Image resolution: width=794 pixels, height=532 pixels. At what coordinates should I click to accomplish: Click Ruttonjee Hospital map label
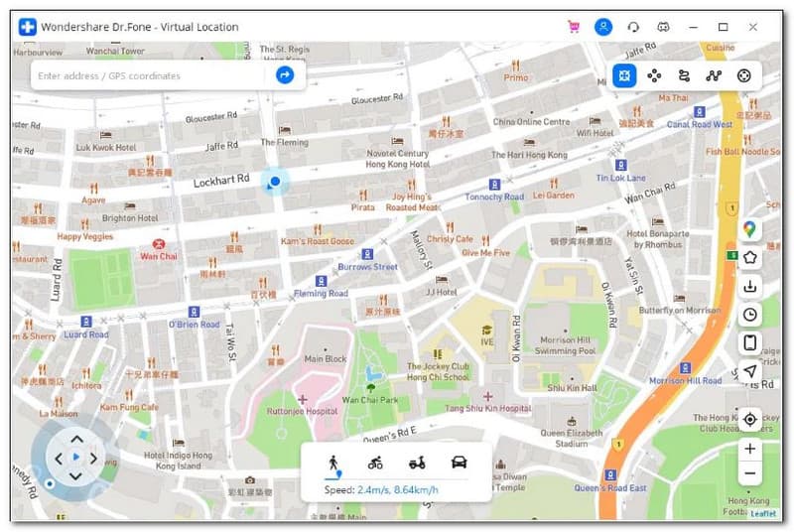[303, 411]
